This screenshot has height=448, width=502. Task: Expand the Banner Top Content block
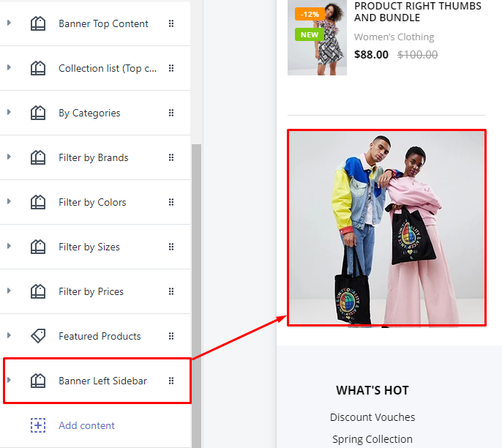[x=9, y=23]
